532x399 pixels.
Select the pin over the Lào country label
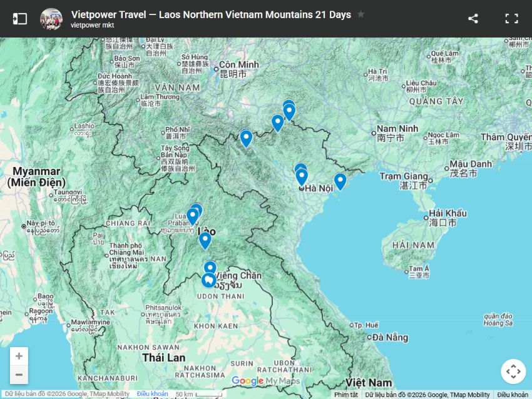tap(205, 240)
